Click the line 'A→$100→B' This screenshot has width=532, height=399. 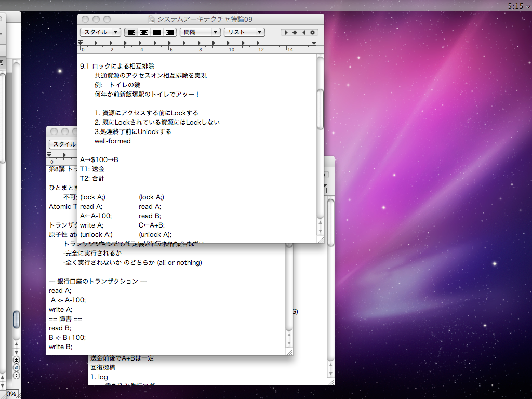pos(99,160)
